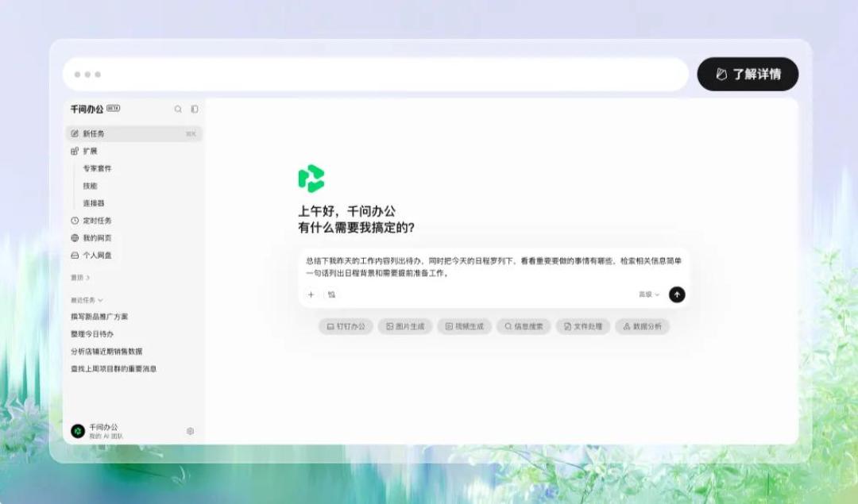858x504 pixels.
Task: Open 我的网页 in the sidebar
Action: 91,238
